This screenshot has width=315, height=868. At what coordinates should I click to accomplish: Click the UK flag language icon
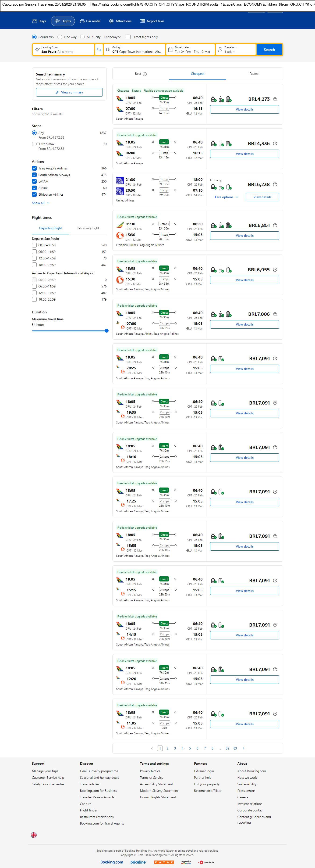click(x=34, y=835)
